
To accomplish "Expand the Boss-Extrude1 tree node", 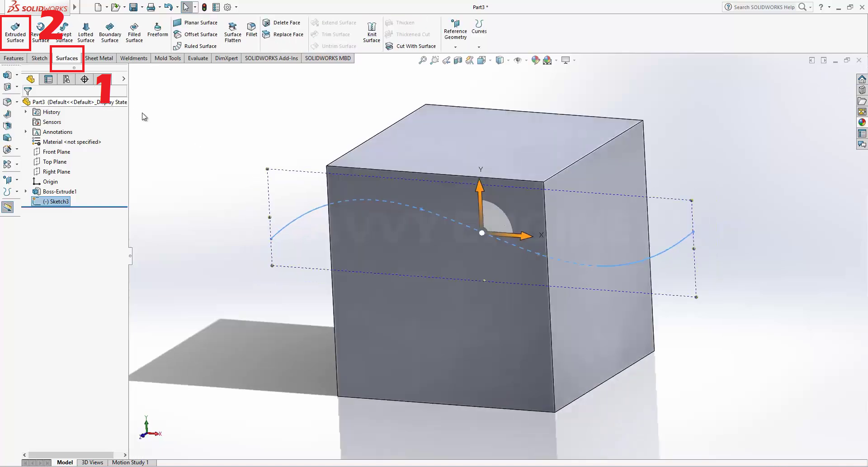I will pos(26,192).
